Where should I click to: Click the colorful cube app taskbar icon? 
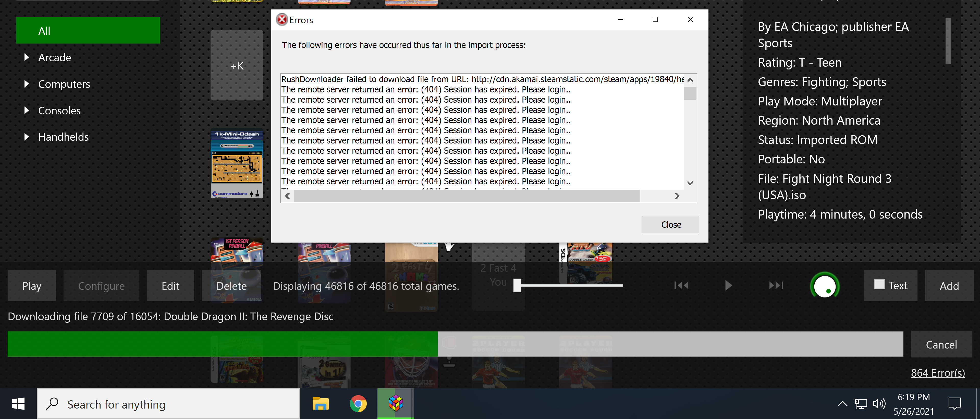tap(396, 404)
